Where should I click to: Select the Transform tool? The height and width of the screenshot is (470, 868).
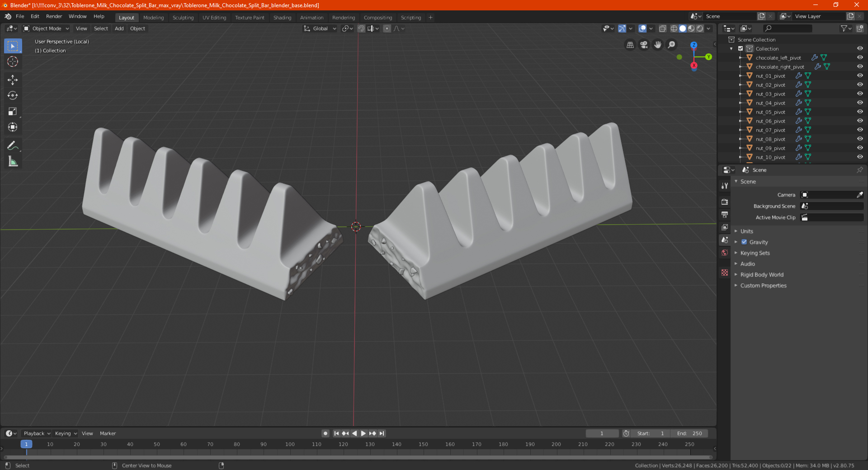[x=13, y=127]
